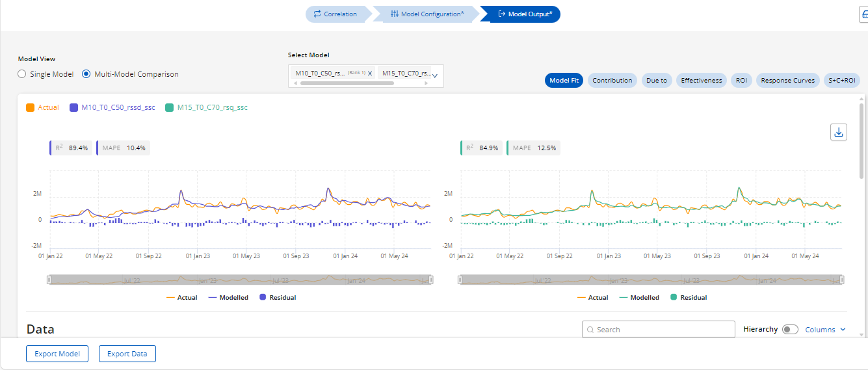Click the Export Data button
868x370 pixels.
coord(127,354)
